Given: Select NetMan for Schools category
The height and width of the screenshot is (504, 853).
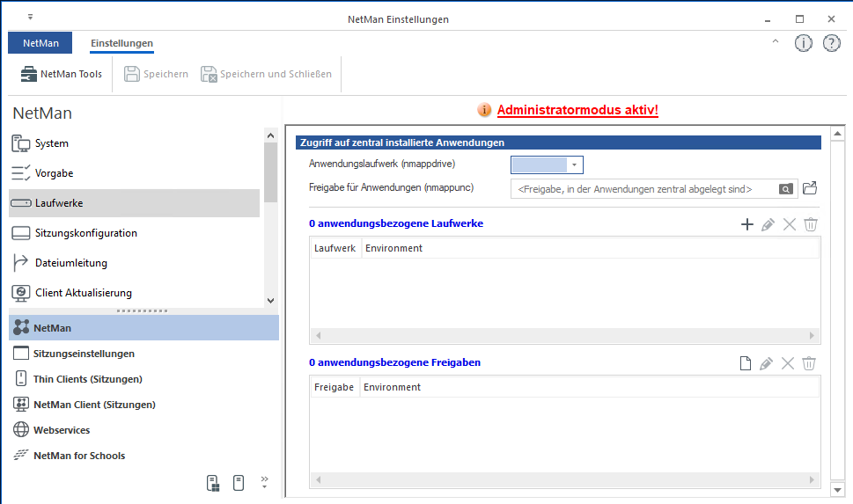Looking at the screenshot, I should coord(144,456).
